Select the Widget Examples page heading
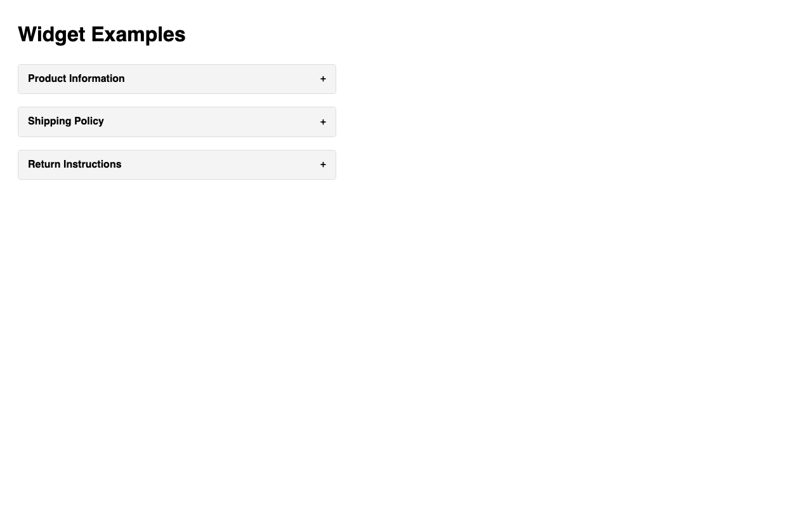Screen dimensions: 812x508 101,34
